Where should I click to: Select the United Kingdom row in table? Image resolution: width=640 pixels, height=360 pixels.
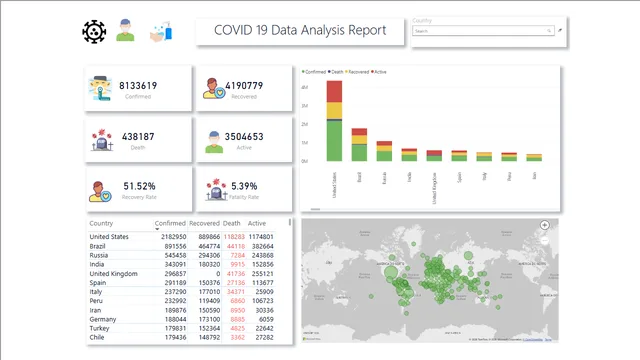coord(182,273)
